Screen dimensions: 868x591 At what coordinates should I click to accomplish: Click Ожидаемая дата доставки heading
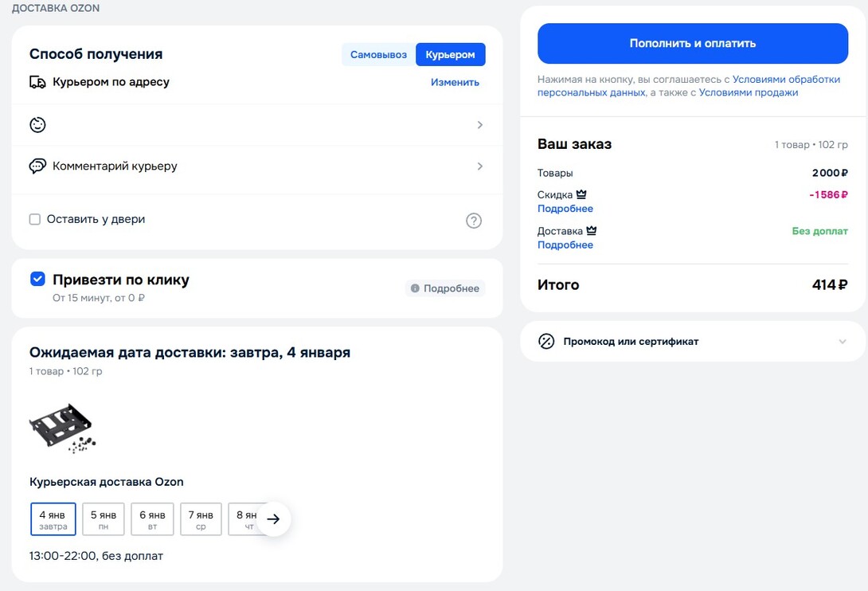pyautogui.click(x=190, y=353)
